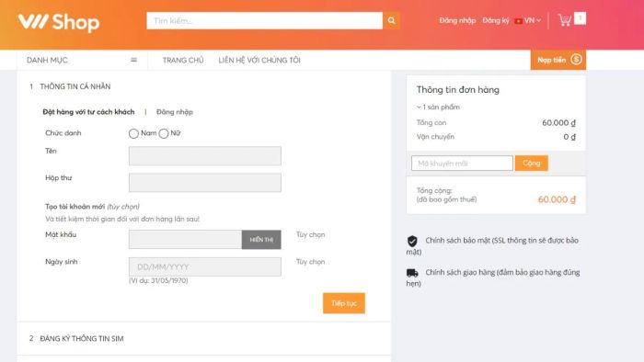The width and height of the screenshot is (644, 362).
Task: Go to TRANG CHỦ menu item
Action: coord(183,61)
